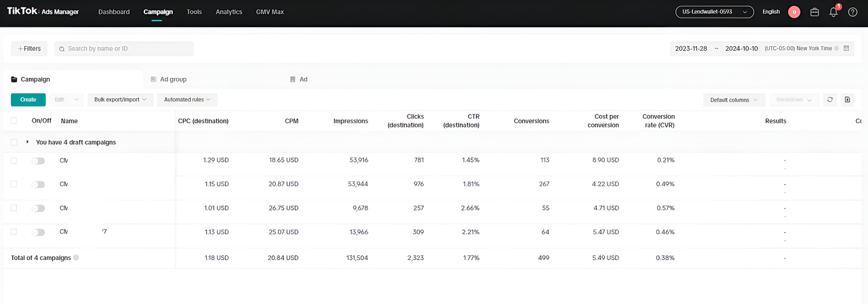Open the English language selector

pos(771,12)
